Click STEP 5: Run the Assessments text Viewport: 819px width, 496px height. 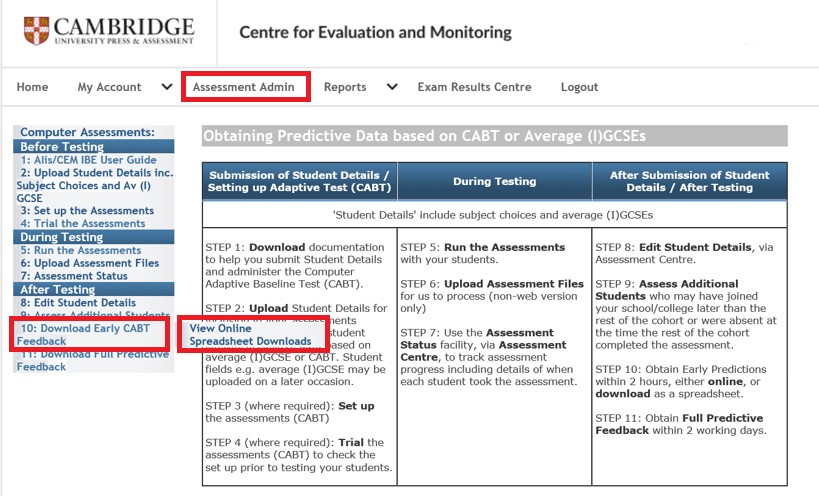tap(483, 253)
